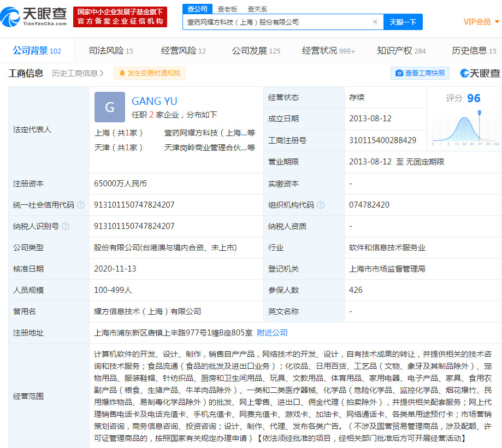The height and width of the screenshot is (448, 502).
Task: Click the camera icon in the 查看工商快照 button
Action: point(399,73)
